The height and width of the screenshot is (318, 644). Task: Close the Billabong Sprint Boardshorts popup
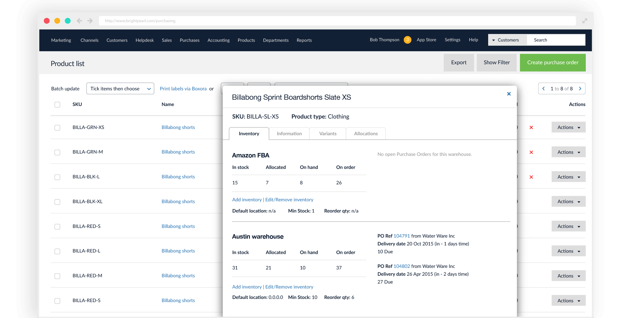tap(509, 94)
